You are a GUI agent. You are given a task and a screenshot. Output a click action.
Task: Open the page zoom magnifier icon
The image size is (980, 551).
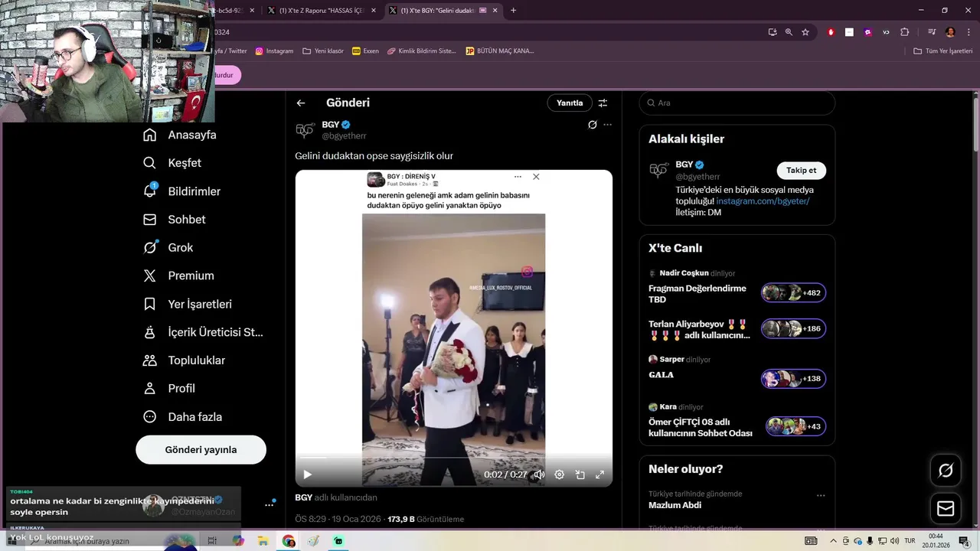[x=789, y=32]
